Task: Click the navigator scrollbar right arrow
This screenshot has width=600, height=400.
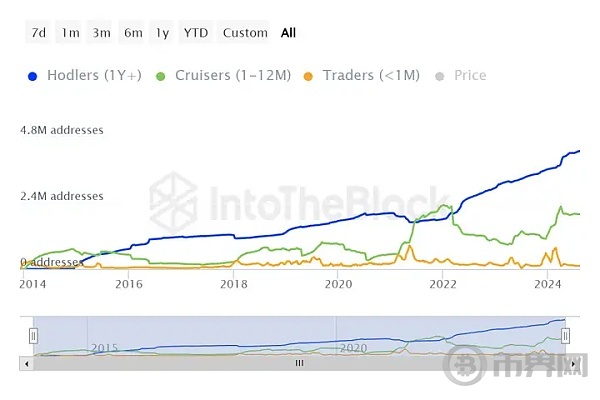Action: [x=574, y=364]
